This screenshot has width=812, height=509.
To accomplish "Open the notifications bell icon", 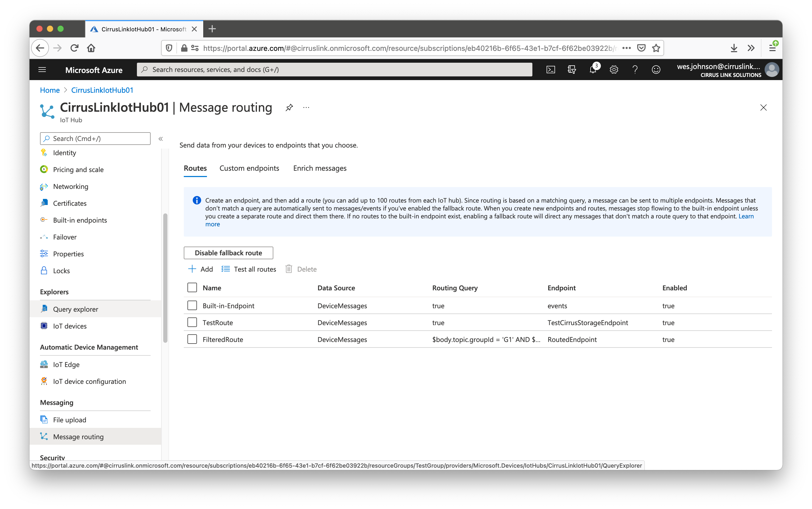I will point(593,70).
